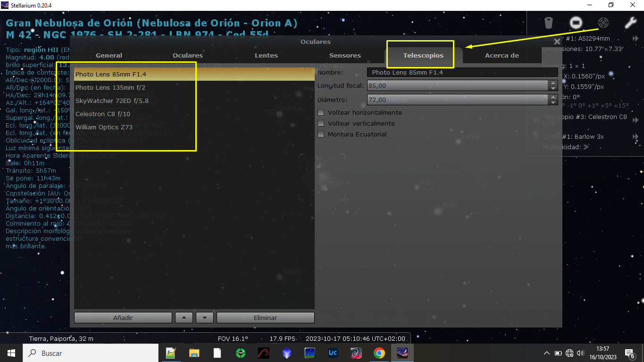This screenshot has width=644, height=362.
Task: Open Notepad++ from the taskbar
Action: [x=171, y=353]
